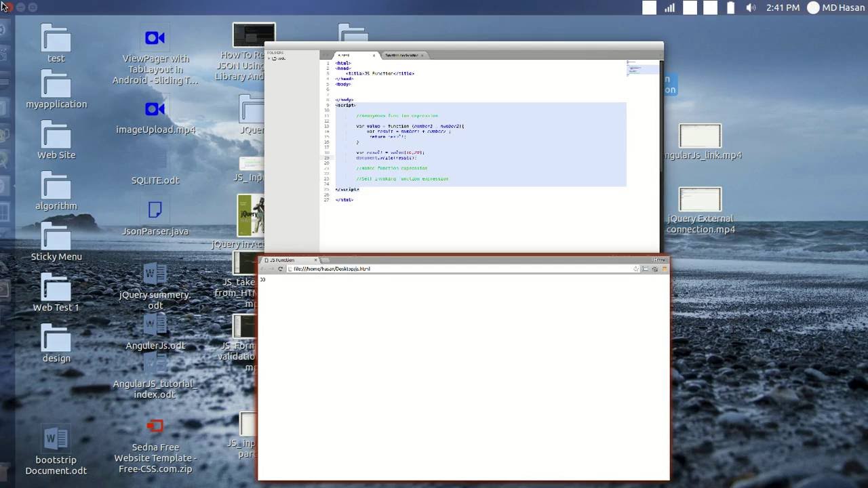The image size is (868, 488).
Task: Open the Web Test 1 folder
Action: tap(56, 287)
